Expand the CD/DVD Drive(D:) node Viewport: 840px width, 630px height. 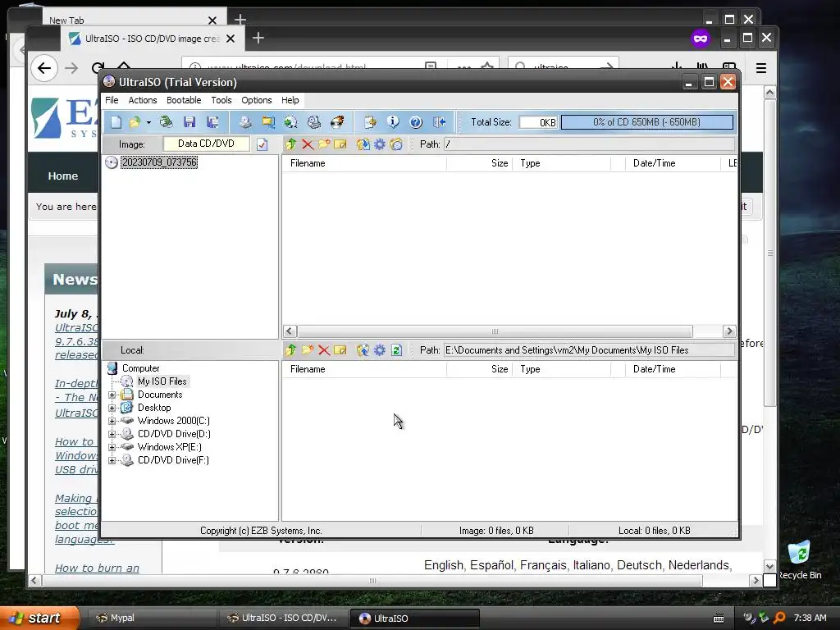pos(112,435)
